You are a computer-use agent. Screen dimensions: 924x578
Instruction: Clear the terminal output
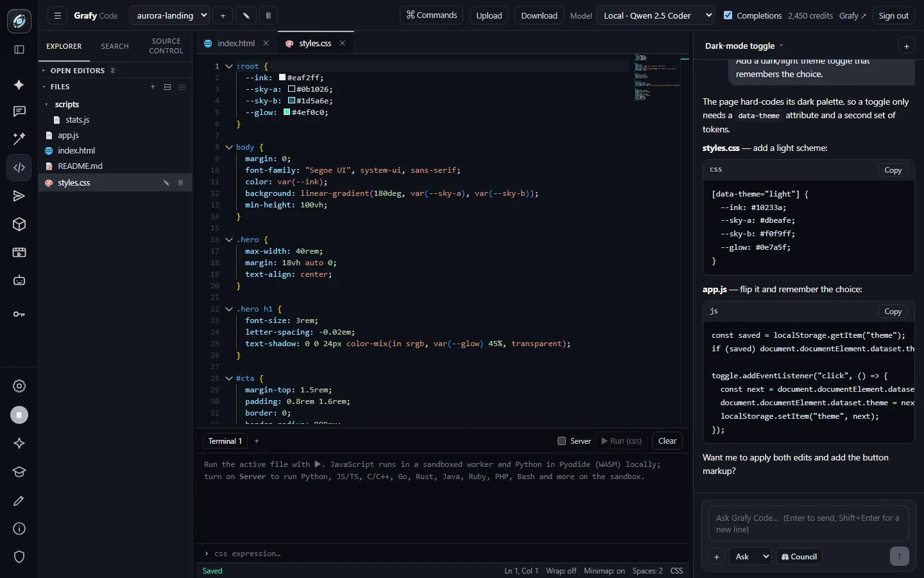[667, 441]
